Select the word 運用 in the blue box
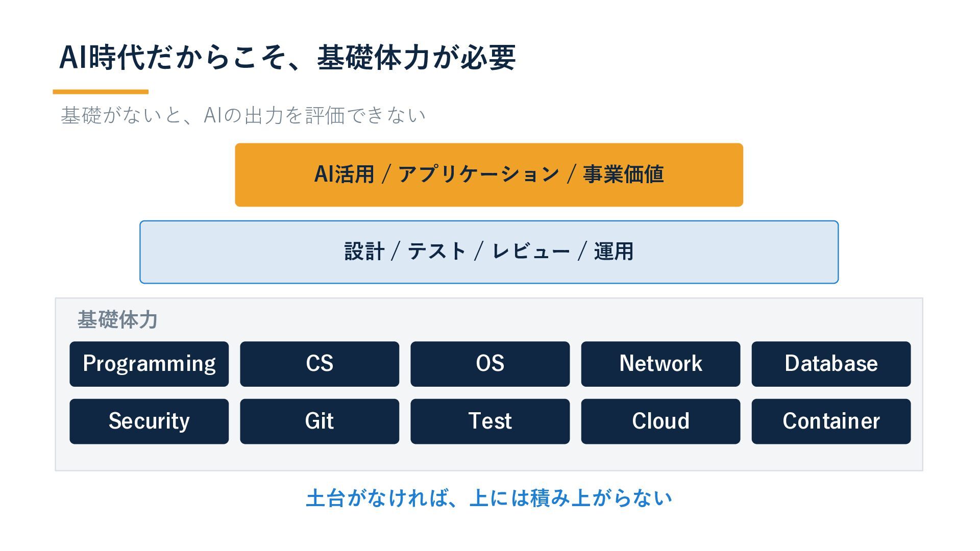Image resolution: width=980 pixels, height=551 pixels. 614,252
